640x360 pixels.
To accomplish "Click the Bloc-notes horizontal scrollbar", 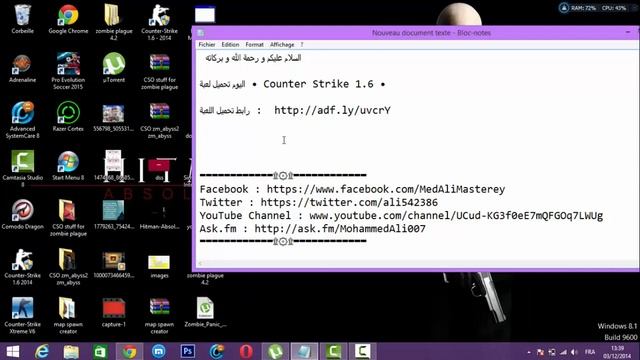I will 416,264.
